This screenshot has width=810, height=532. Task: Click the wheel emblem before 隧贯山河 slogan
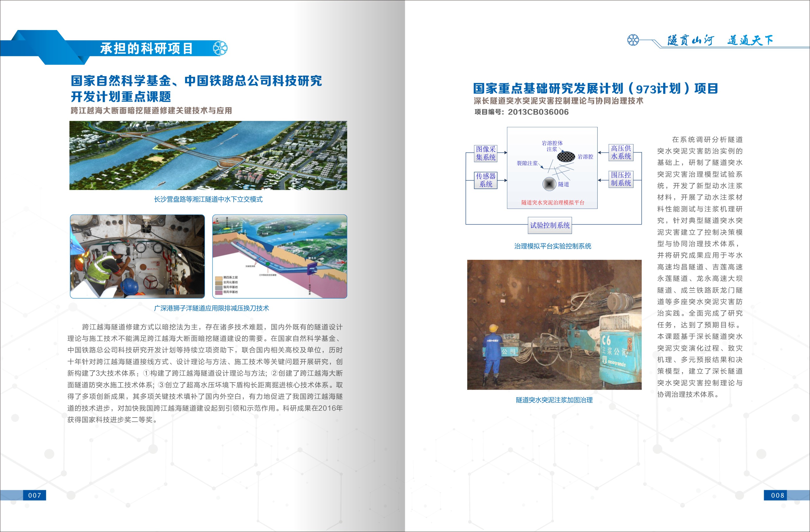633,40
